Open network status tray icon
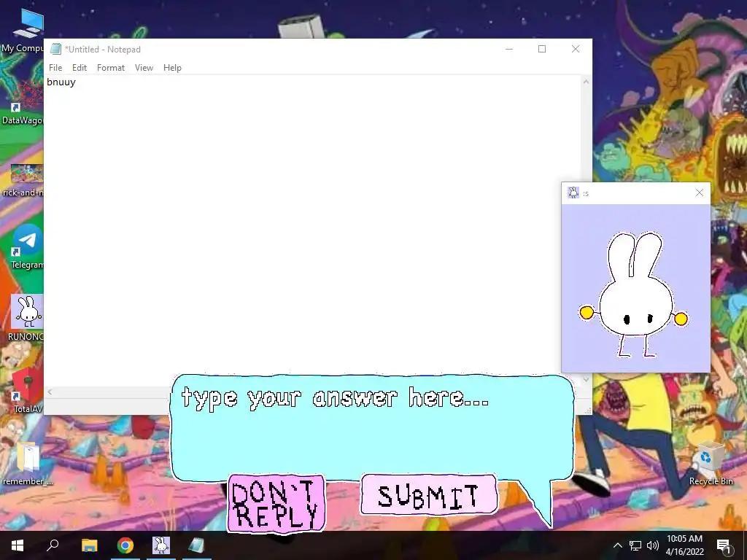The width and height of the screenshot is (747, 560). pyautogui.click(x=635, y=545)
